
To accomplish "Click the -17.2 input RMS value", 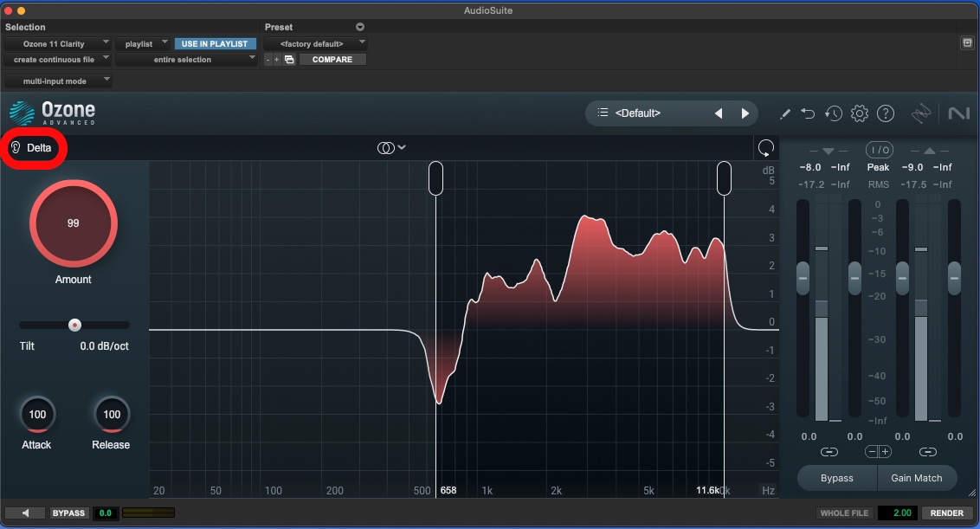I will (x=811, y=184).
